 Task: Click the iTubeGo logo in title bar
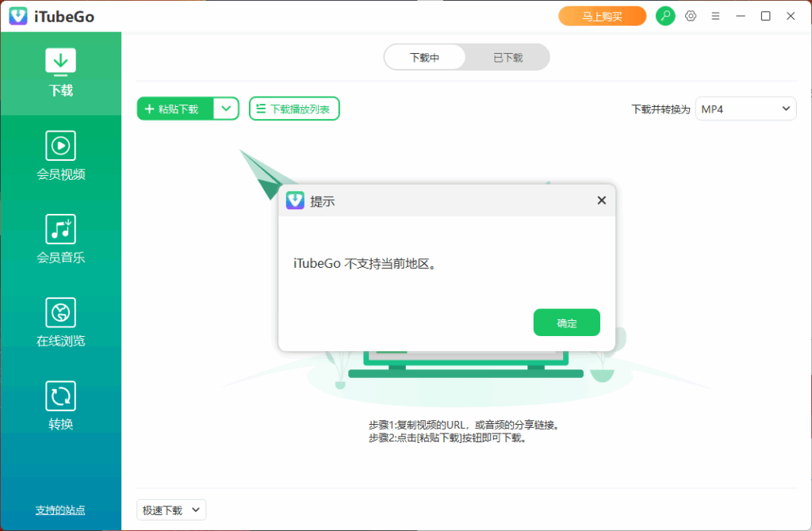pyautogui.click(x=18, y=16)
